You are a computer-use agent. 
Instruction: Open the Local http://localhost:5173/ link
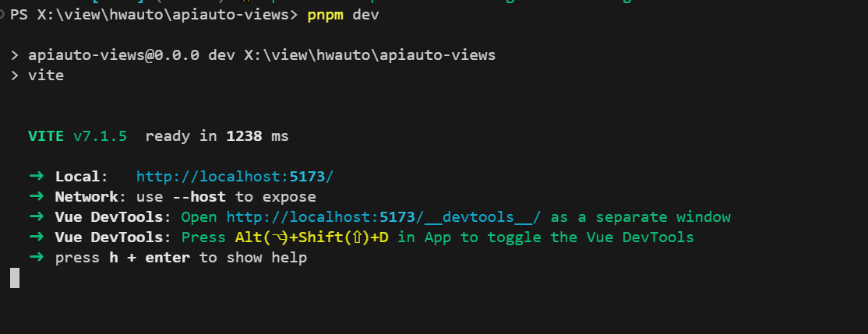pos(235,177)
